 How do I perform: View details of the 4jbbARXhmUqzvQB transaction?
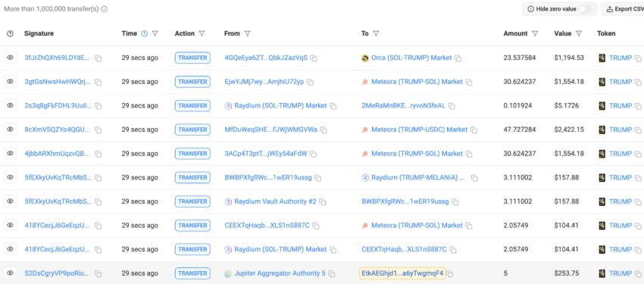click(x=11, y=153)
